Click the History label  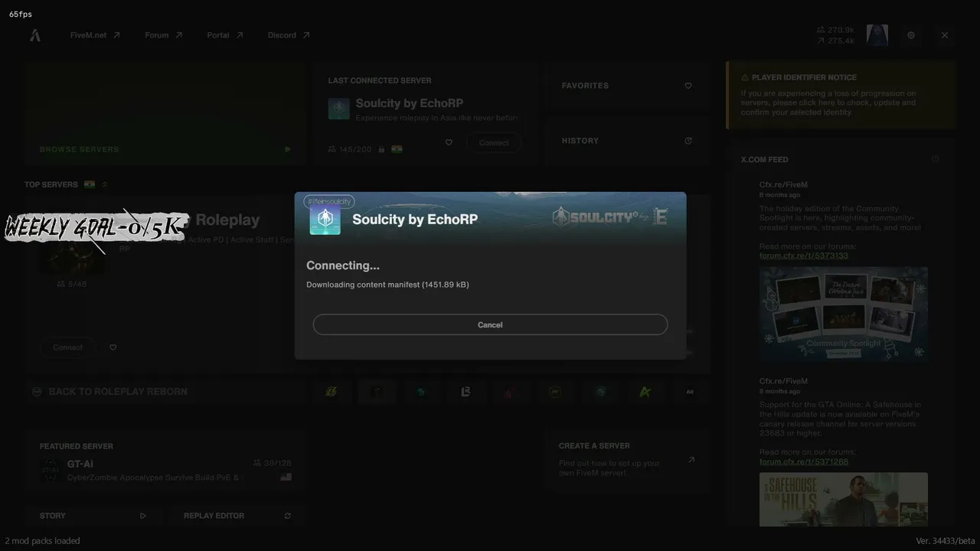click(x=580, y=141)
